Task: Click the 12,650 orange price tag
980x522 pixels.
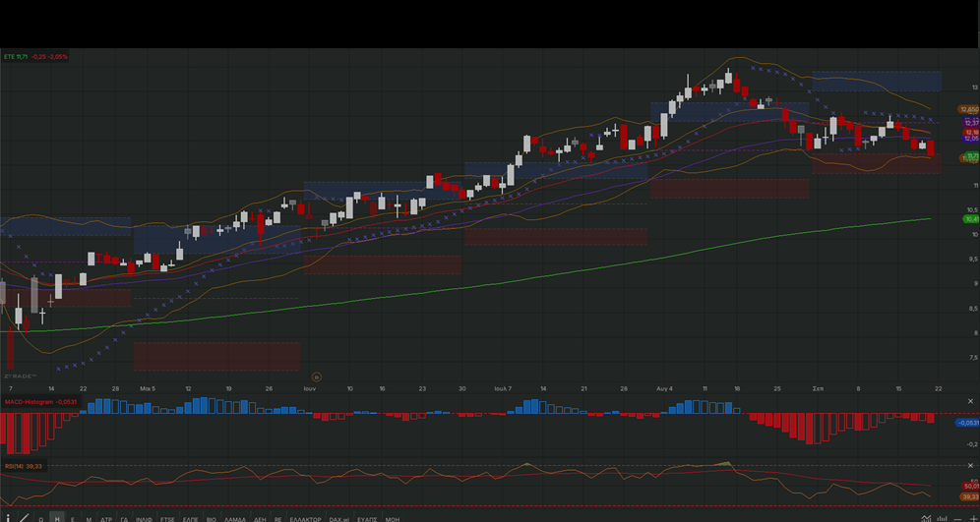Action: pyautogui.click(x=969, y=109)
